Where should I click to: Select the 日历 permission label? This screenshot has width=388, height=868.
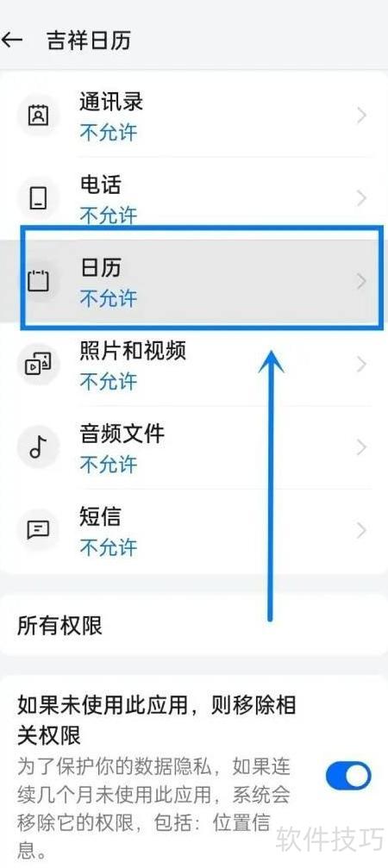[x=100, y=268]
